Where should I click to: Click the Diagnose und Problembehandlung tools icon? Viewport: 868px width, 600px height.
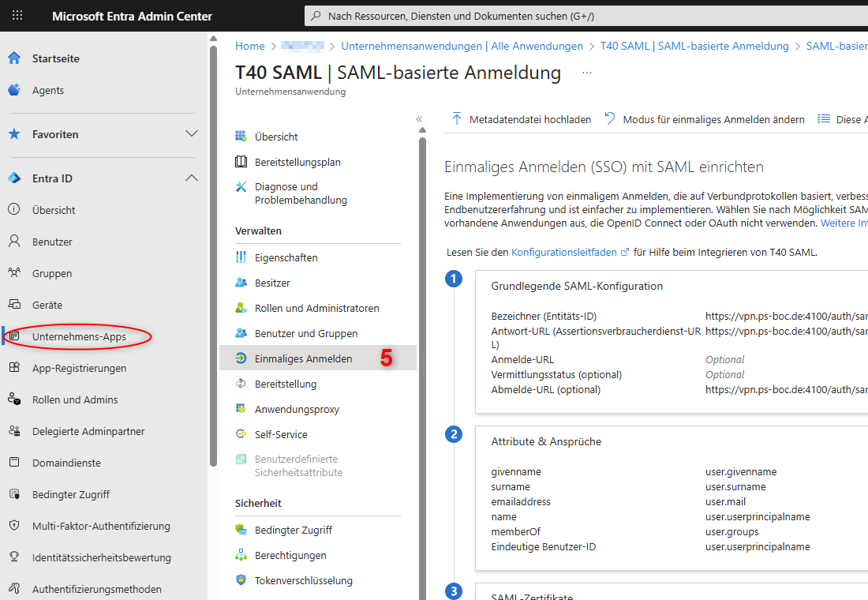pyautogui.click(x=241, y=186)
